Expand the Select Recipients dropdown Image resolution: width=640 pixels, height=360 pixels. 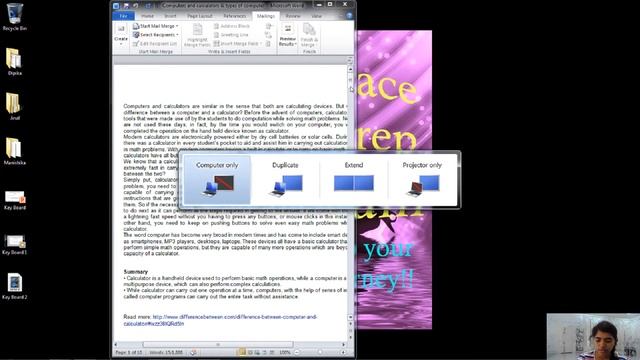coord(156,35)
